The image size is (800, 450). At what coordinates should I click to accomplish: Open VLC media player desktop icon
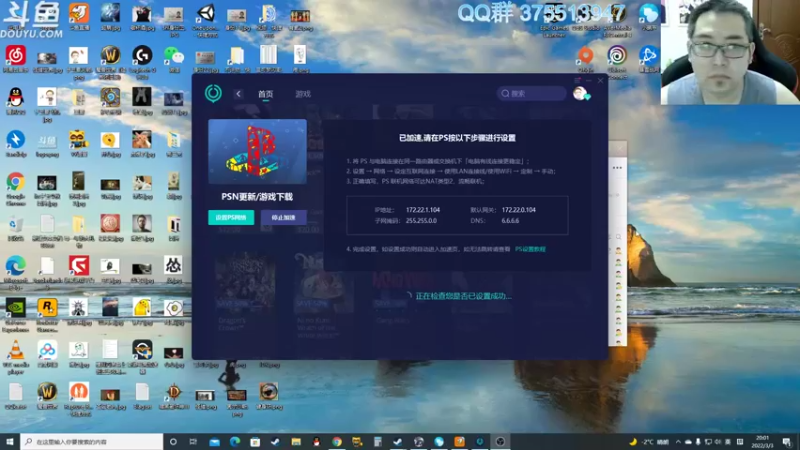[x=16, y=351]
